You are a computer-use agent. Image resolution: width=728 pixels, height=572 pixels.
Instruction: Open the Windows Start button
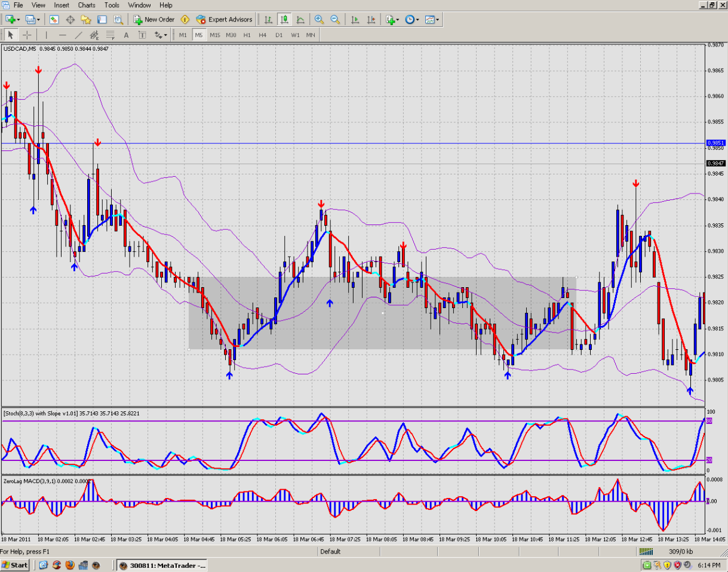point(15,565)
